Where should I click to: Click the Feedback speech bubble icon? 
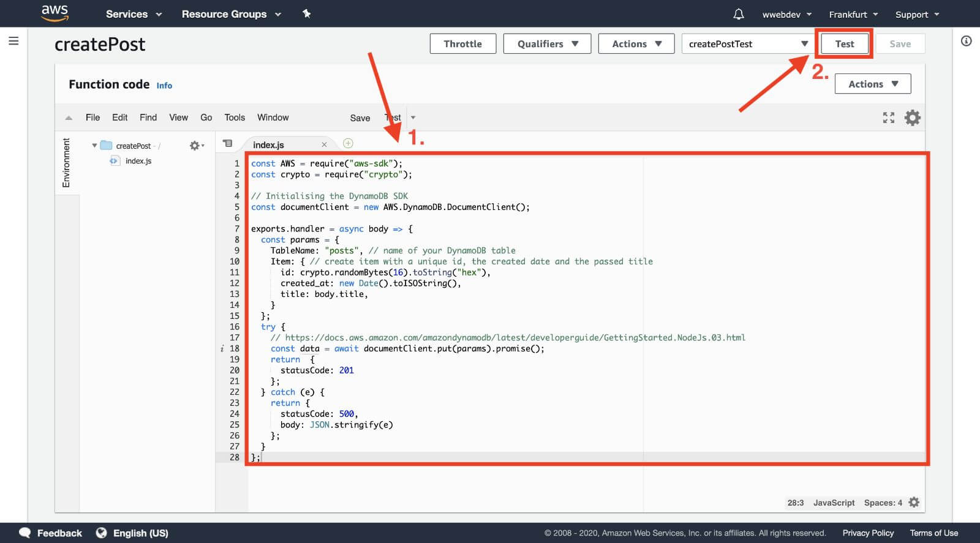pyautogui.click(x=24, y=533)
